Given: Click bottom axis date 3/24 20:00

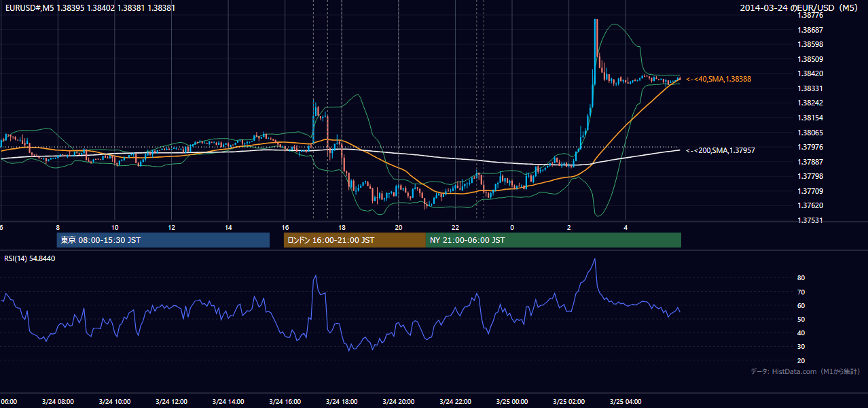Looking at the screenshot, I should [x=399, y=402].
